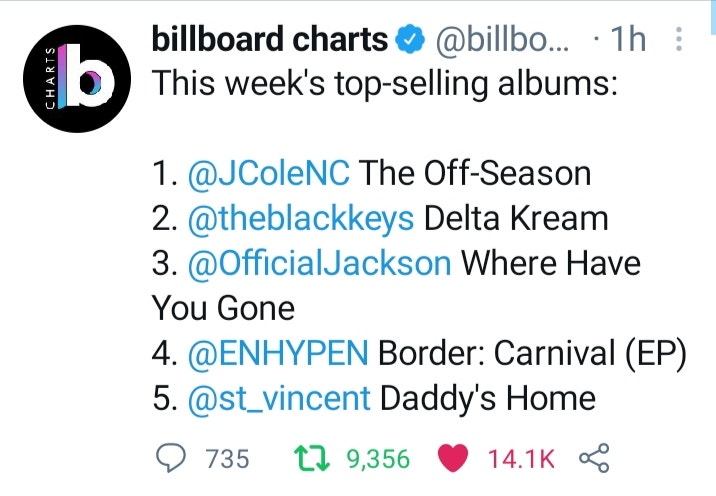Share the tweet via share icon

594,458
